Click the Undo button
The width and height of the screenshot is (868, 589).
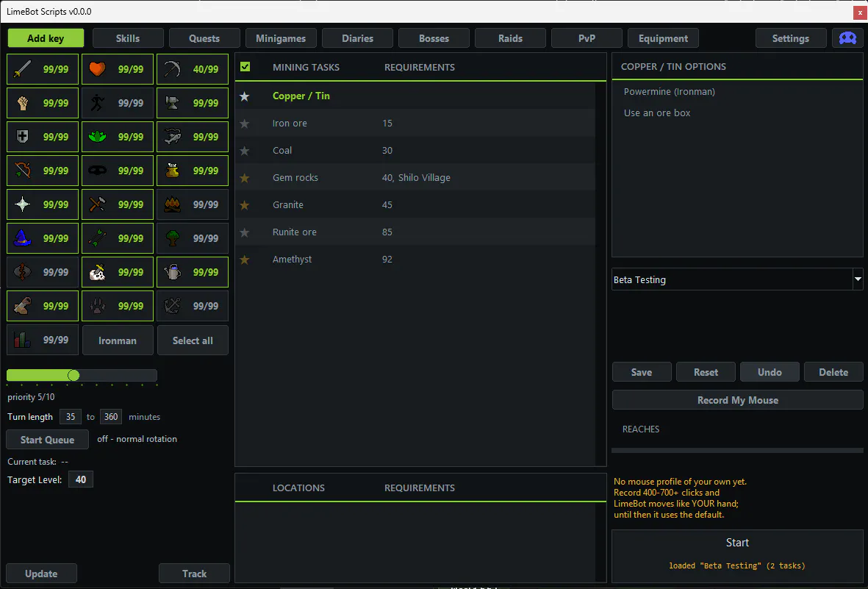(770, 372)
